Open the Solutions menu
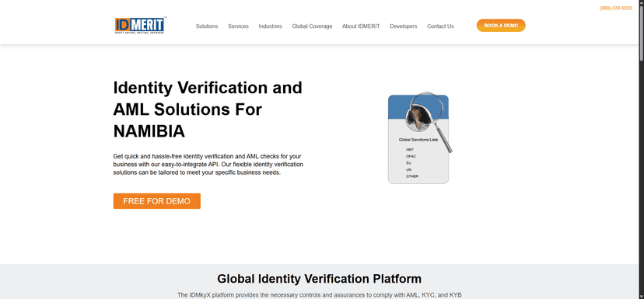644x299 pixels. tap(207, 26)
